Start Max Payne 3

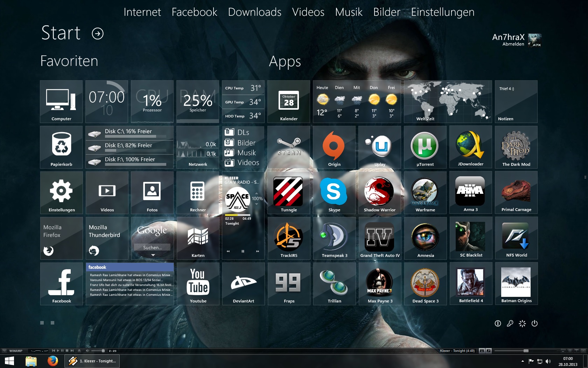click(x=380, y=284)
